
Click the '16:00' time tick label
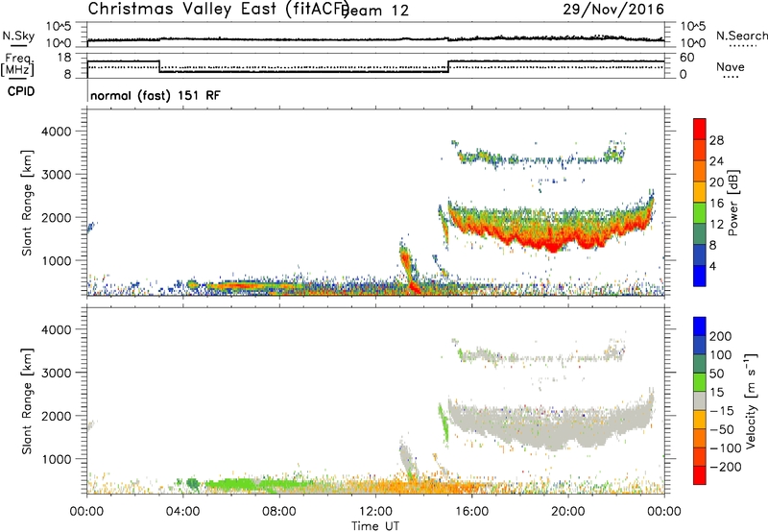coord(471,512)
